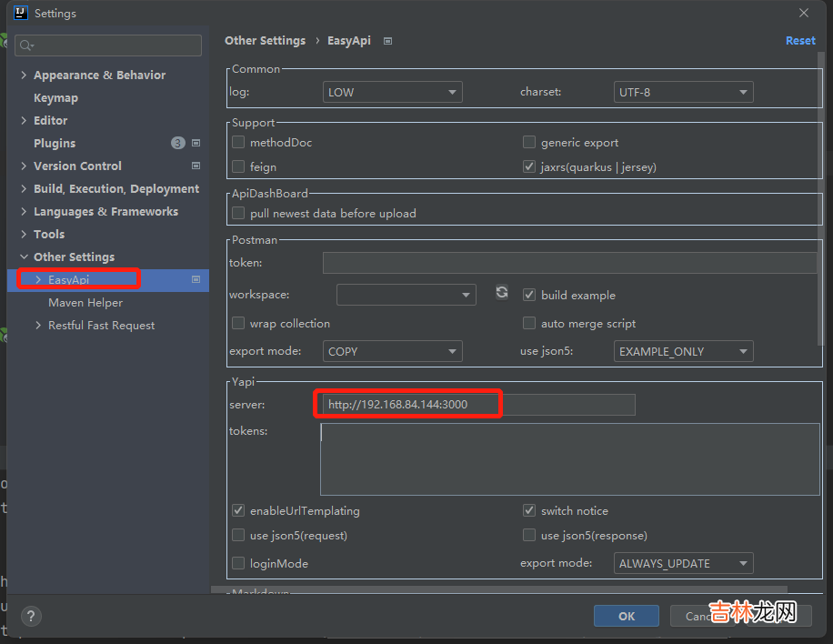Click the Yapi server URL field
This screenshot has height=644, width=833.
[477, 405]
